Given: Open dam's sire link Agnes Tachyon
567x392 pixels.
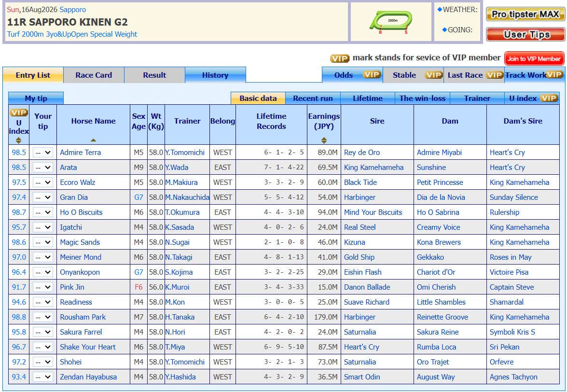Looking at the screenshot, I should click(513, 377).
